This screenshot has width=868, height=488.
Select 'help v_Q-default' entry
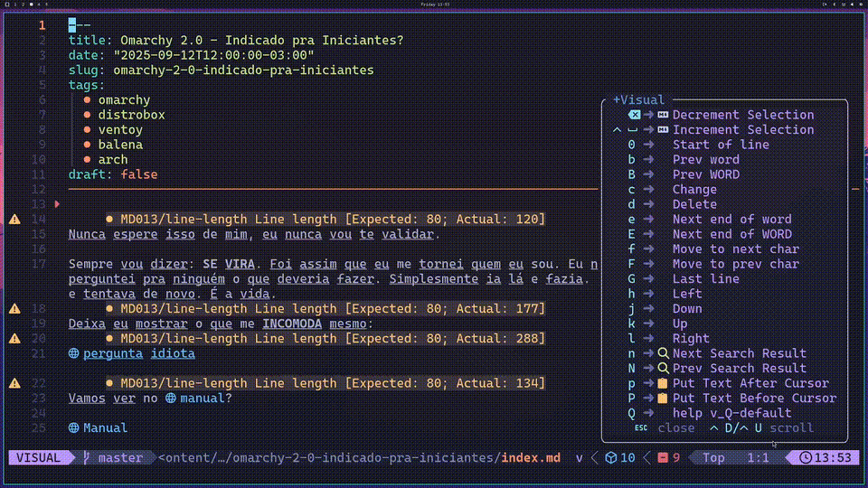click(731, 413)
